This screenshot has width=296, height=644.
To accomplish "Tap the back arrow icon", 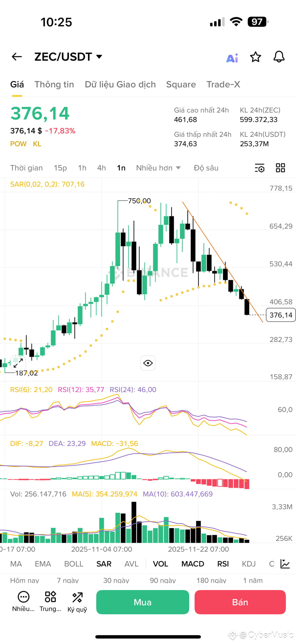I will (x=17, y=57).
